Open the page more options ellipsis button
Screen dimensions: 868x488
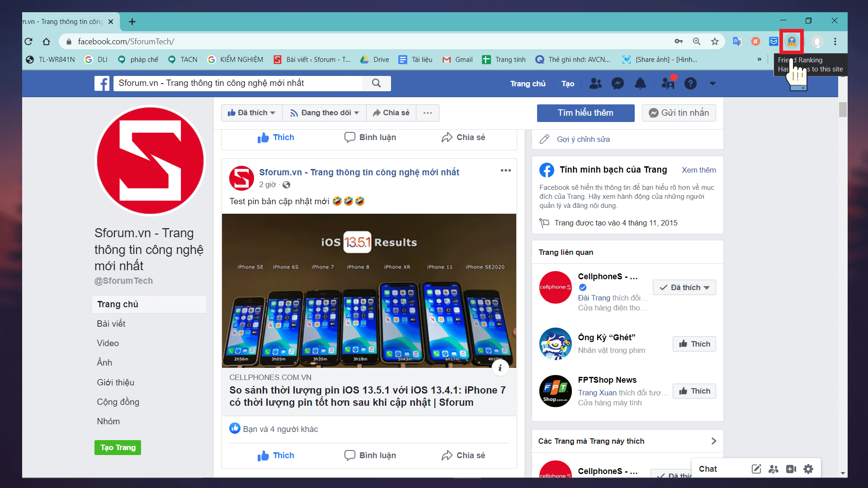pos(428,113)
